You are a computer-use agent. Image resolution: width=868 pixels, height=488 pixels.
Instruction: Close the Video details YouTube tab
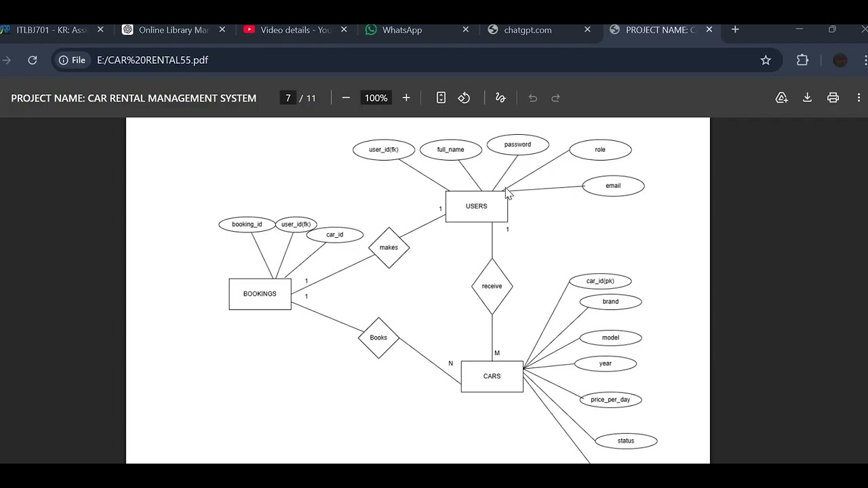click(344, 30)
